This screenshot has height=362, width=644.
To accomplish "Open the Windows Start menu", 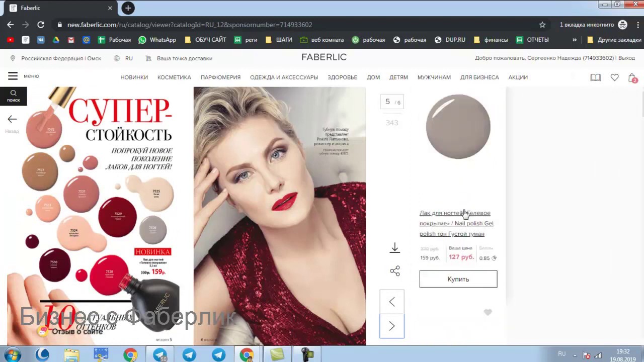I will click(x=12, y=355).
